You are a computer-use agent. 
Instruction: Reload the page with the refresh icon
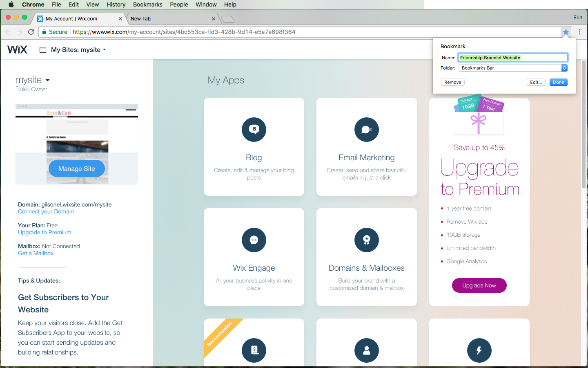(x=31, y=32)
